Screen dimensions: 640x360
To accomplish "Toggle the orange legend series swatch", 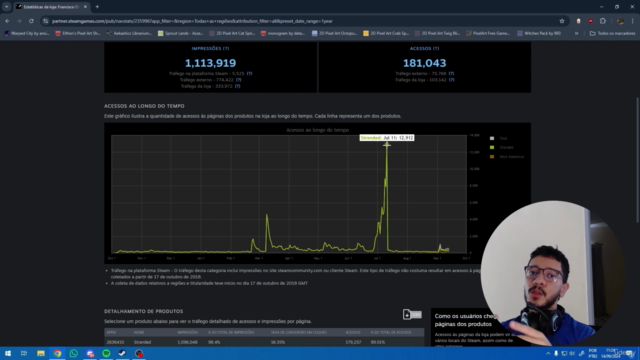I will coord(492,157).
